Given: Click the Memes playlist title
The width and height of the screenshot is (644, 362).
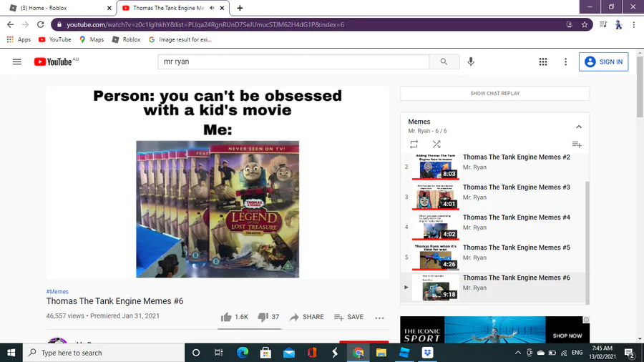Looking at the screenshot, I should point(419,122).
